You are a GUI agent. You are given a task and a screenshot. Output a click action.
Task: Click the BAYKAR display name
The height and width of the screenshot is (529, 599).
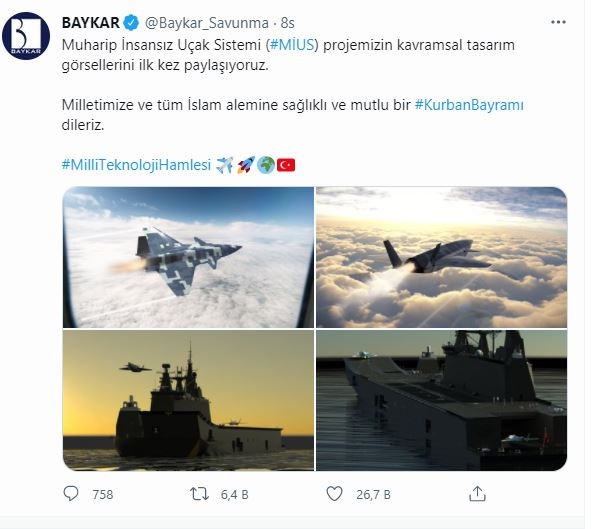(x=91, y=23)
